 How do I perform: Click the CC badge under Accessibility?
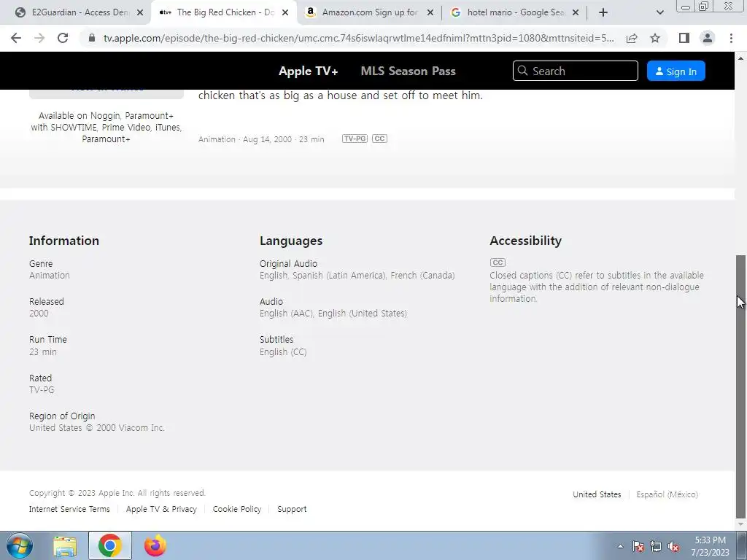click(x=498, y=262)
